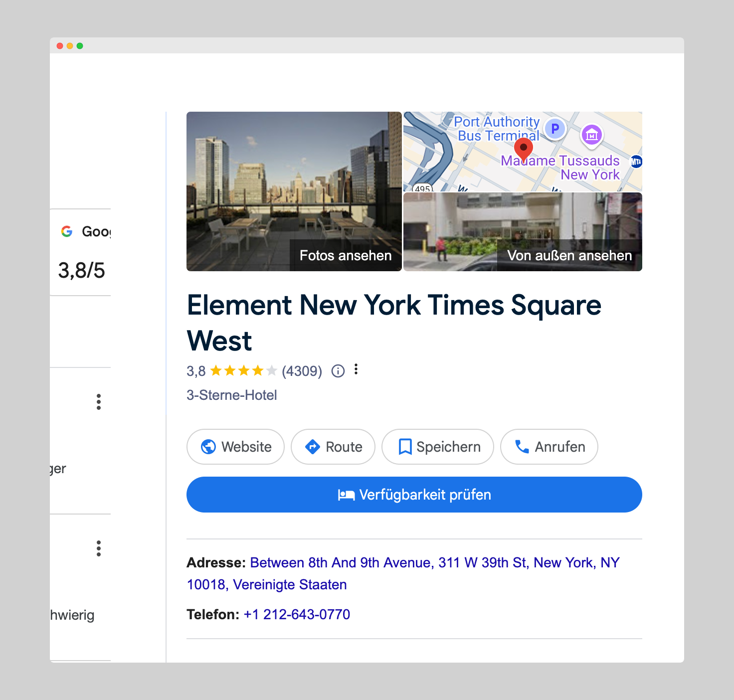Click the bed icon in Verfügbarkeit prüfen
Image resolution: width=734 pixels, height=700 pixels.
coord(346,495)
